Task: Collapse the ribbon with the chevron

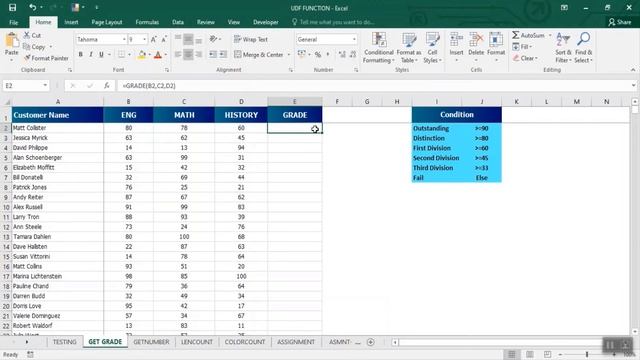Action: (633, 70)
